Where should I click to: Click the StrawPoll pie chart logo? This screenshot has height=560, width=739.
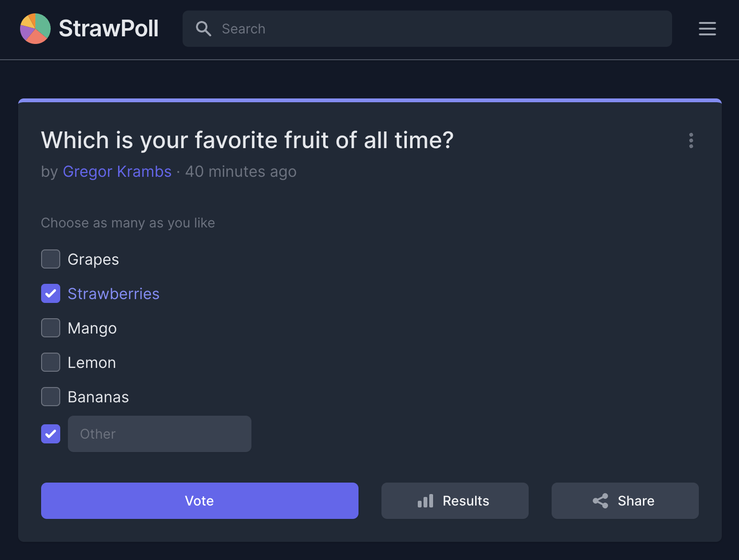pos(35,29)
